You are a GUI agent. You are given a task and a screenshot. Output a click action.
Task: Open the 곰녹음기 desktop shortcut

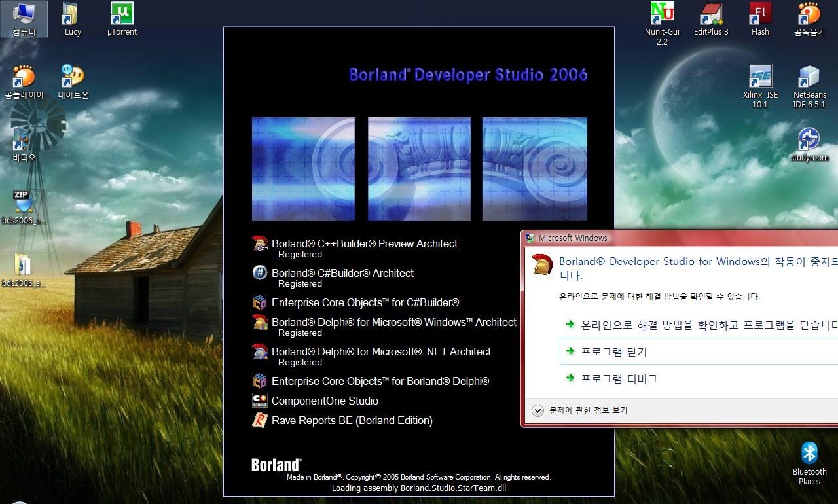809,14
